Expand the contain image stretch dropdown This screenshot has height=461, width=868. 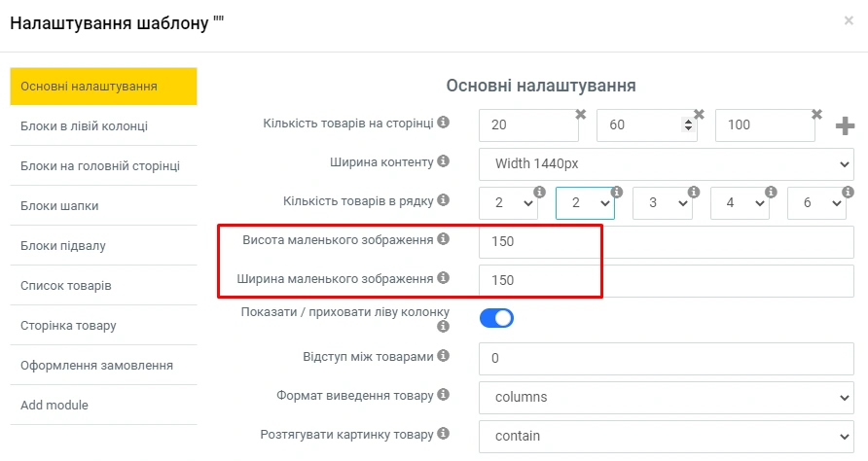(x=666, y=436)
